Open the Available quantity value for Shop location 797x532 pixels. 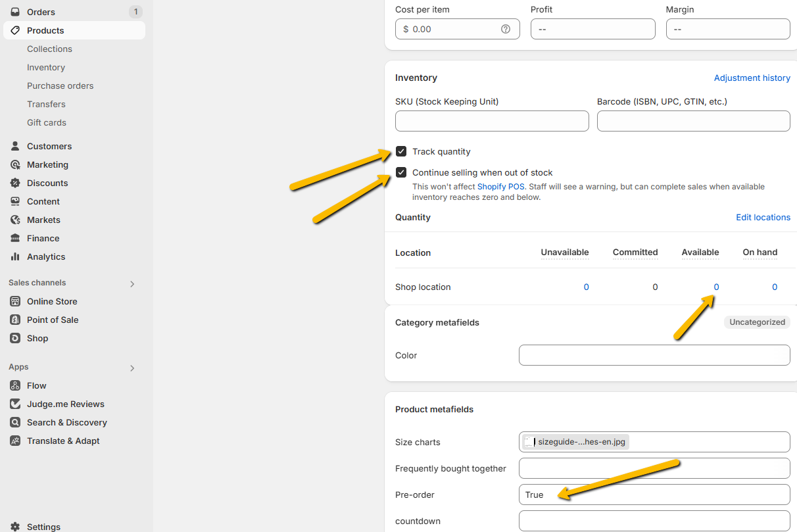(716, 287)
